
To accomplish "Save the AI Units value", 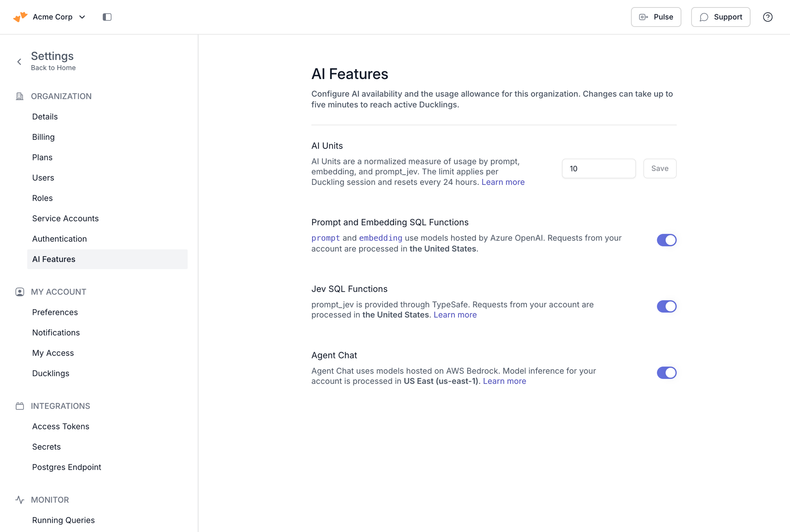I will point(660,169).
